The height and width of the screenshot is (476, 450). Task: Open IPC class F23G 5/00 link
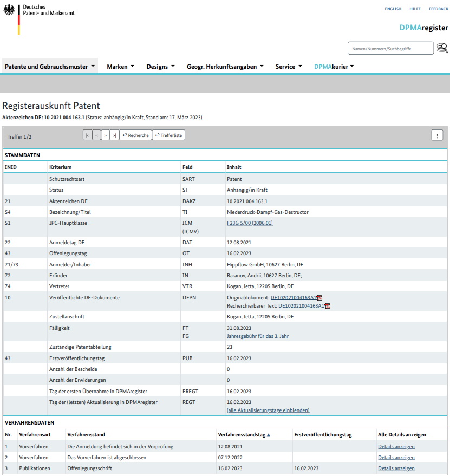(x=250, y=223)
